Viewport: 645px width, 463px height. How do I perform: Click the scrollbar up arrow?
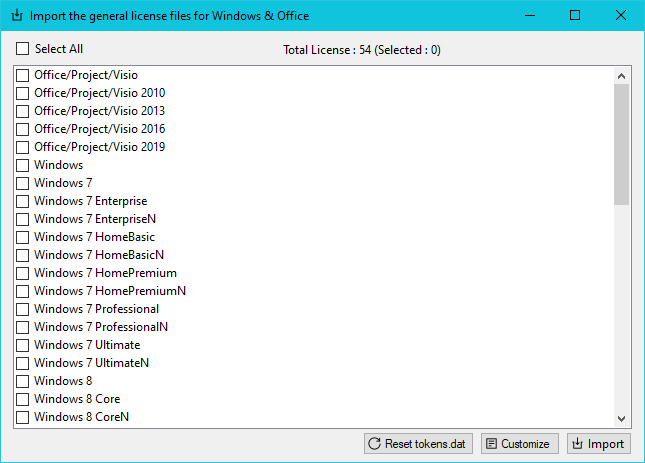pos(622,76)
